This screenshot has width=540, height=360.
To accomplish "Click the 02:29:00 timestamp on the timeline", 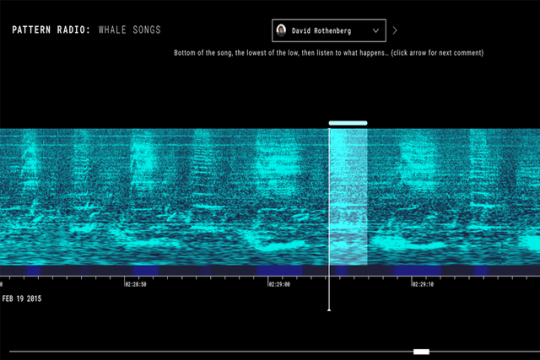I will (x=279, y=285).
